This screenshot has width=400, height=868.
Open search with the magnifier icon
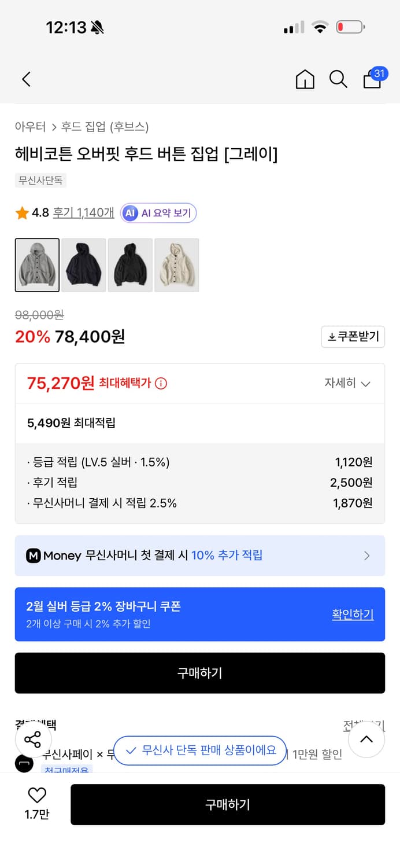(x=338, y=79)
